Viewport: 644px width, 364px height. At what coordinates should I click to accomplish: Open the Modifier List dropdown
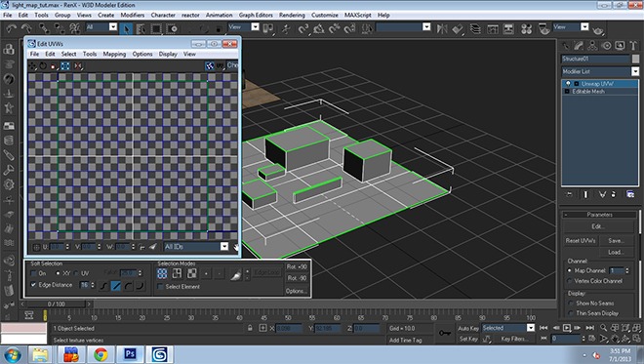click(635, 71)
